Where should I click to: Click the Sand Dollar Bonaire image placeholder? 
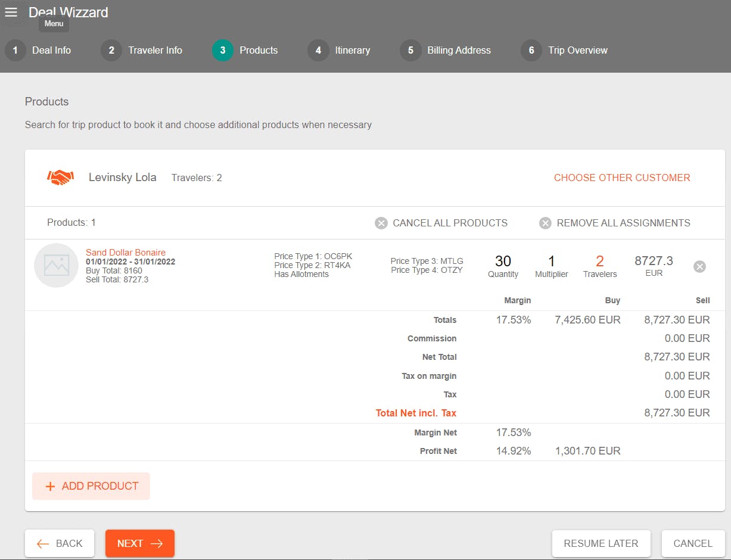pos(57,265)
